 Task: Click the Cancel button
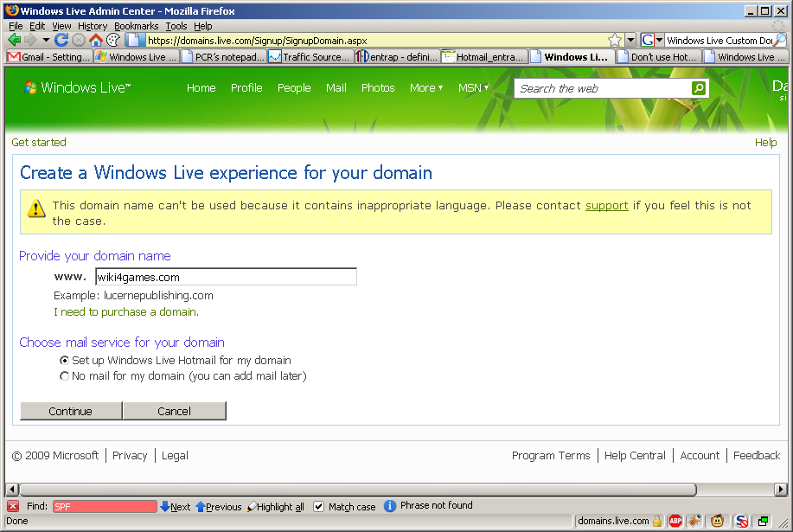(x=174, y=411)
